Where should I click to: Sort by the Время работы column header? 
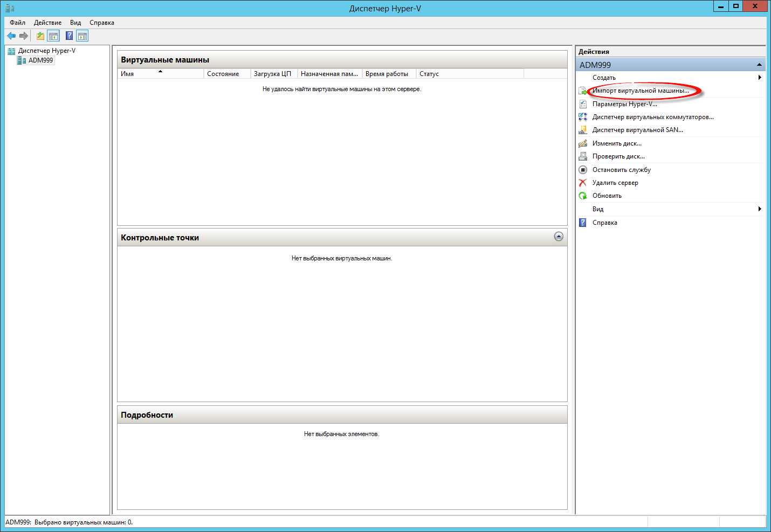click(x=389, y=74)
